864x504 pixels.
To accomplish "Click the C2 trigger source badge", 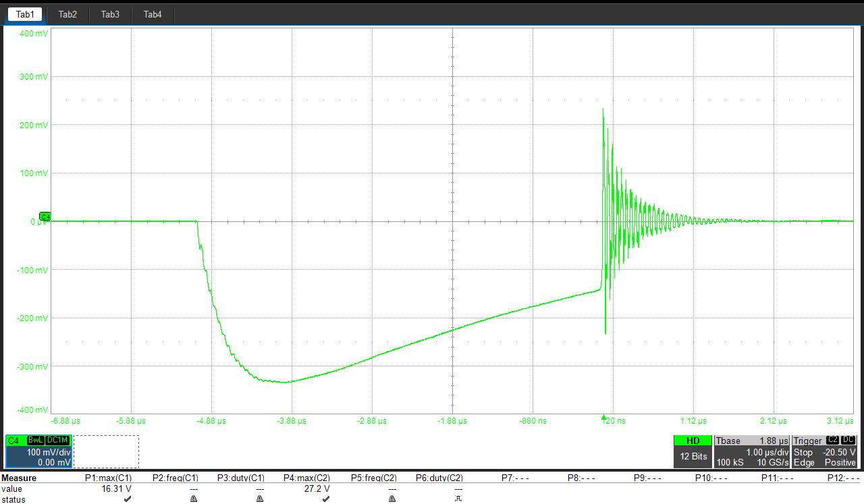I will pos(833,440).
